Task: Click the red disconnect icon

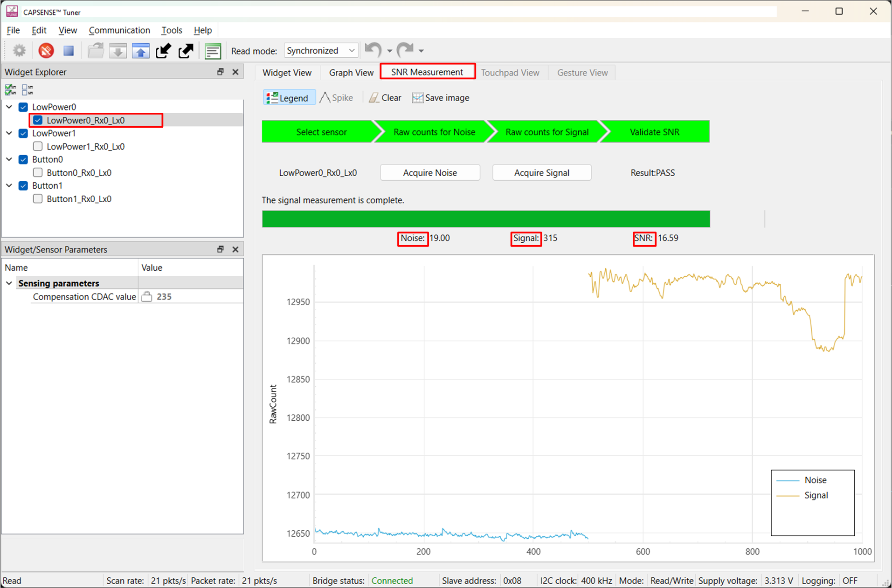Action: [x=46, y=50]
